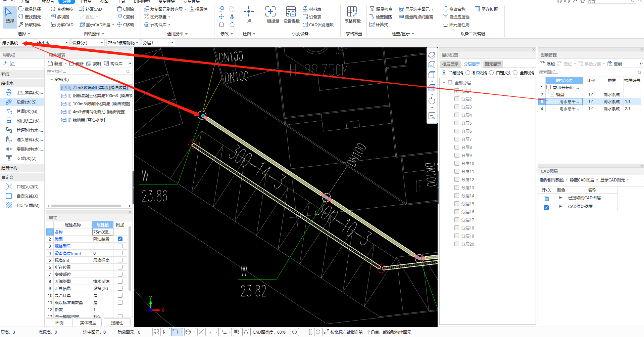The image size is (644, 337).
Task: Select 相邻分层 radio button
Action: (x=468, y=73)
